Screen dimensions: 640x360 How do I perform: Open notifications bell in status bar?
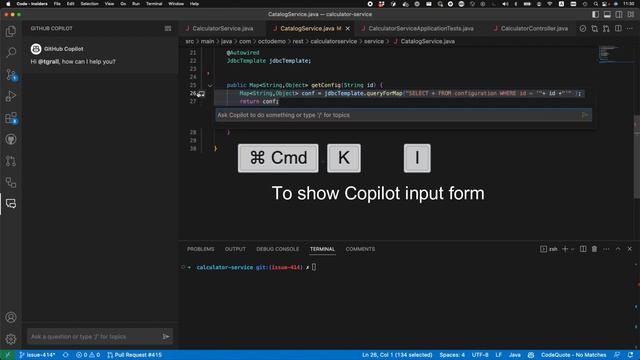(x=631, y=355)
